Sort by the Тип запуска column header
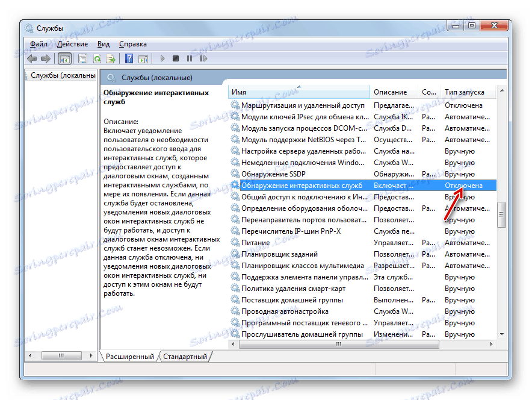532x400 pixels. (x=468, y=92)
